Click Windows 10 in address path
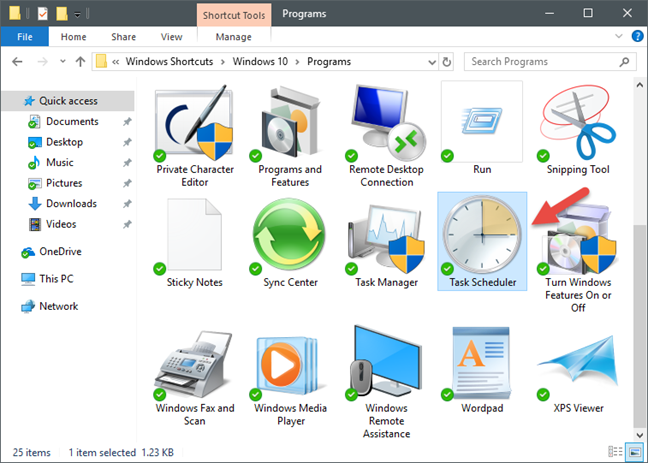The height and width of the screenshot is (463, 648). [260, 62]
